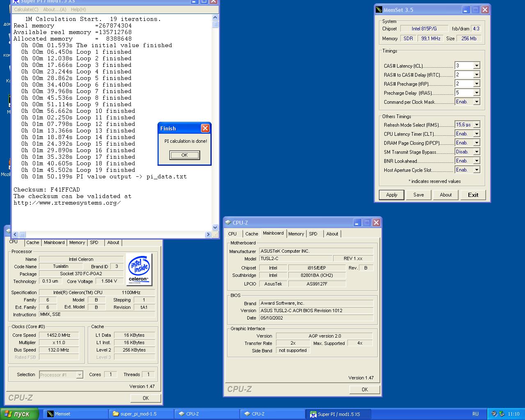Click OK in Finish dialog
Screen dimensions: 525x420
pos(185,155)
